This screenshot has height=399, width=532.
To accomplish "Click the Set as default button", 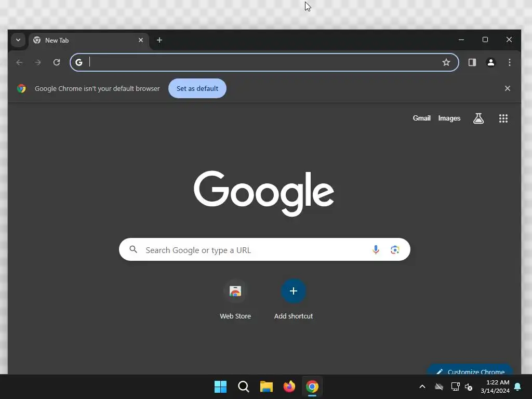I will [197, 88].
